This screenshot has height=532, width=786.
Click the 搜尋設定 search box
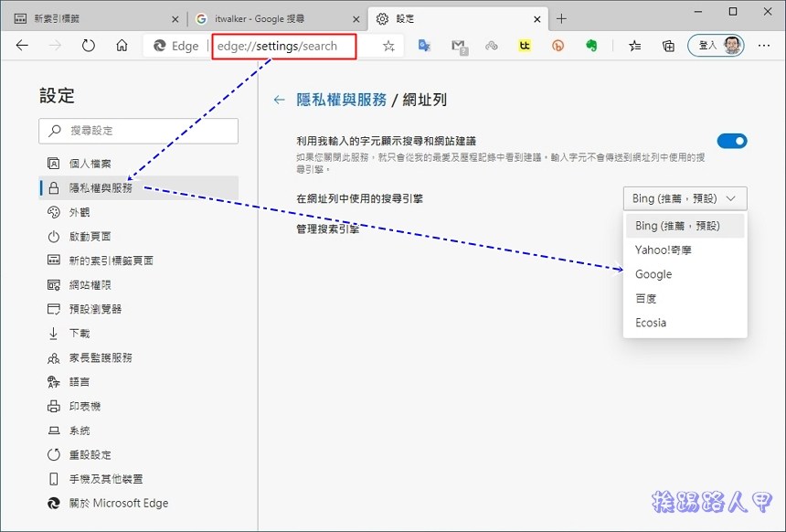pyautogui.click(x=139, y=131)
